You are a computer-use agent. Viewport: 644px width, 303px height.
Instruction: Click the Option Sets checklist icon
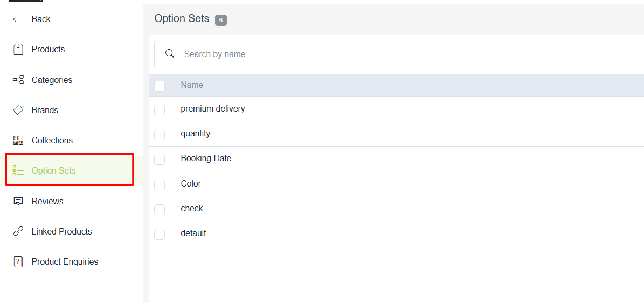coord(18,170)
